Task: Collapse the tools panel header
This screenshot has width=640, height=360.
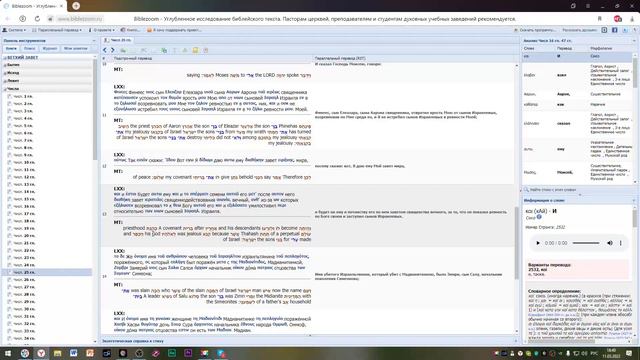Action: (x=94, y=40)
